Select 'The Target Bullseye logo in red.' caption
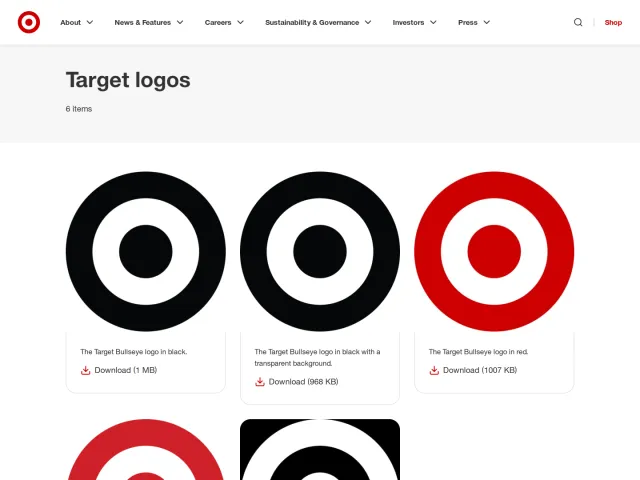The width and height of the screenshot is (640, 480). 478,352
